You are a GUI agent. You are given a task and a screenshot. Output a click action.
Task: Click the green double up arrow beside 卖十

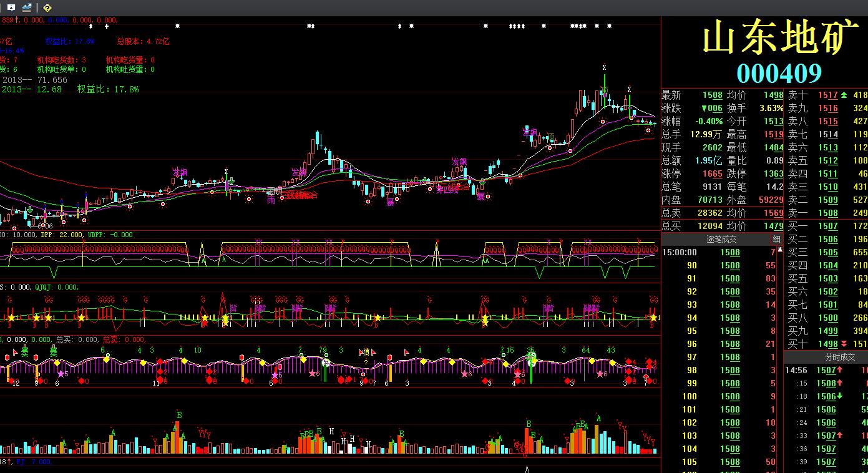tap(844, 95)
